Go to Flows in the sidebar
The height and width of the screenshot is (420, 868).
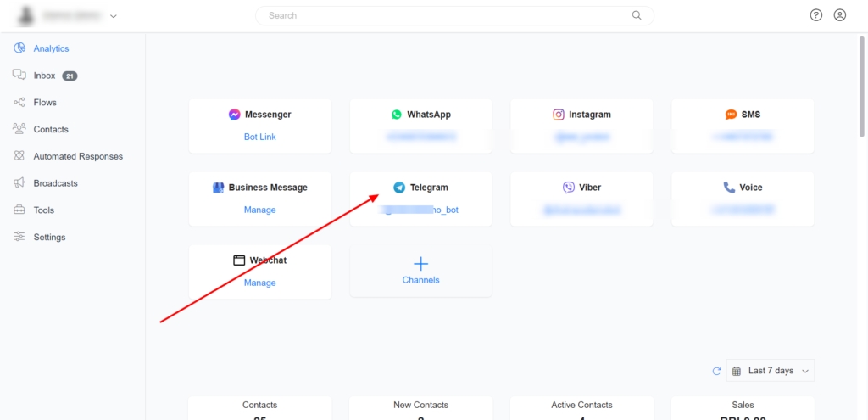tap(45, 103)
